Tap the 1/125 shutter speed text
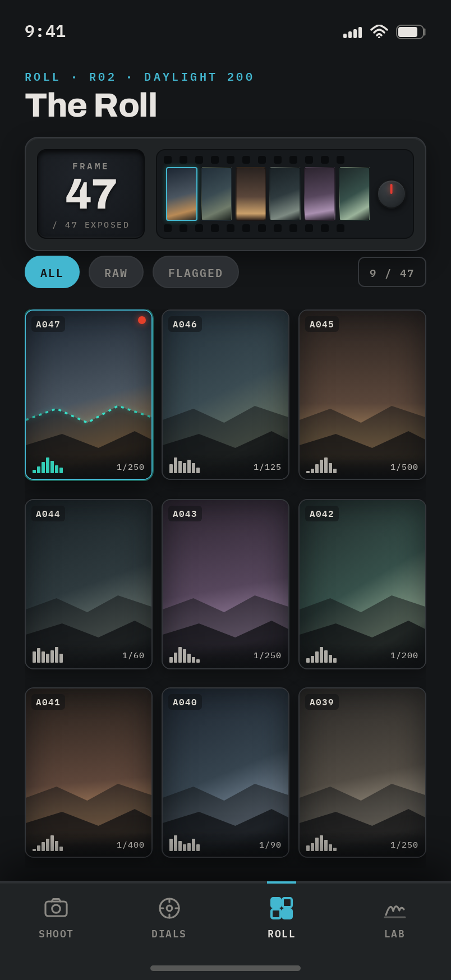This screenshot has width=451, height=980. coord(268,468)
